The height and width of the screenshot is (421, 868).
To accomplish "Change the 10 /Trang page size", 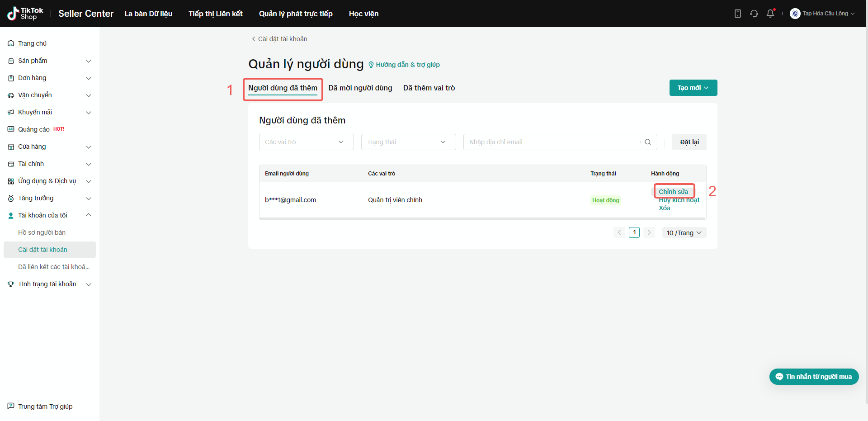I will pos(684,233).
